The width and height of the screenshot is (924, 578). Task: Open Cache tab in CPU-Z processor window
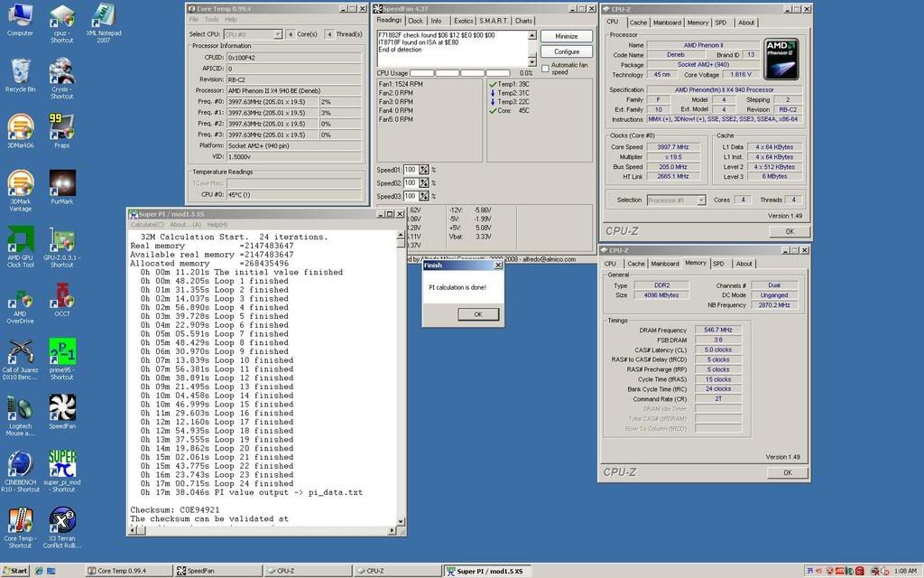[638, 23]
